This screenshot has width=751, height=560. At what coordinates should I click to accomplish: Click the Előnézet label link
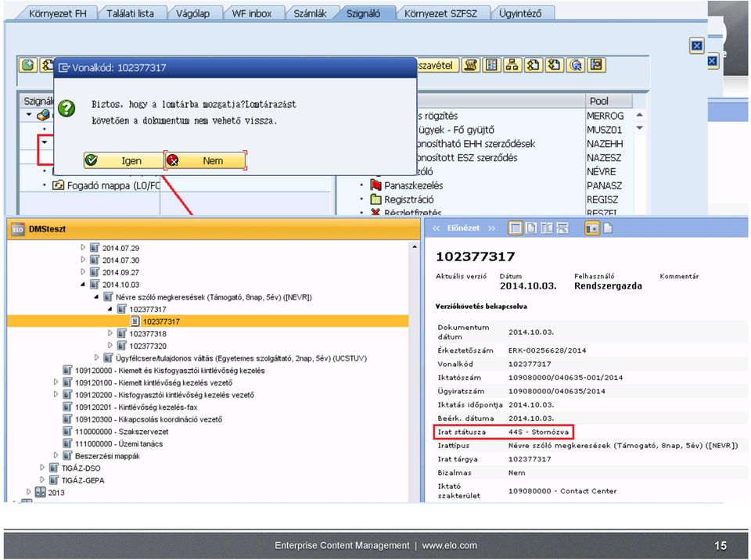pos(463,228)
